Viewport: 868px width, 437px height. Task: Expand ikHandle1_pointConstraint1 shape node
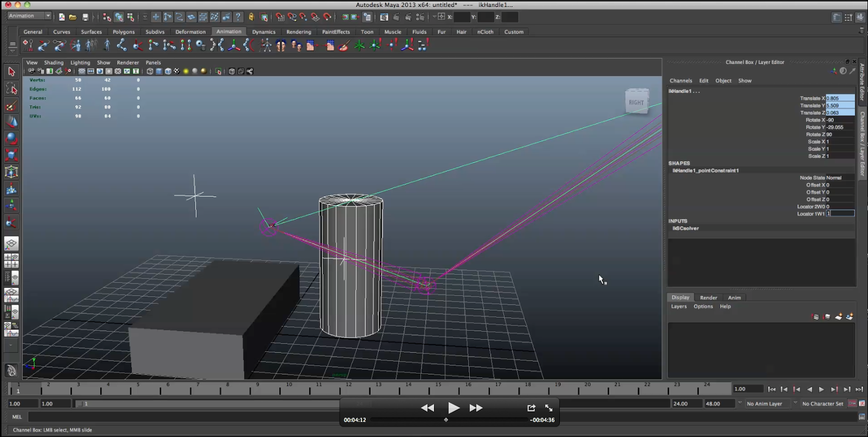[x=705, y=170]
